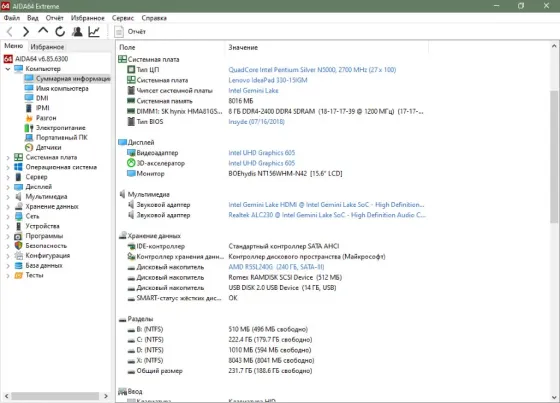Expand the Операционная система tree node
Viewport: 560px width, 403px height.
coord(8,167)
